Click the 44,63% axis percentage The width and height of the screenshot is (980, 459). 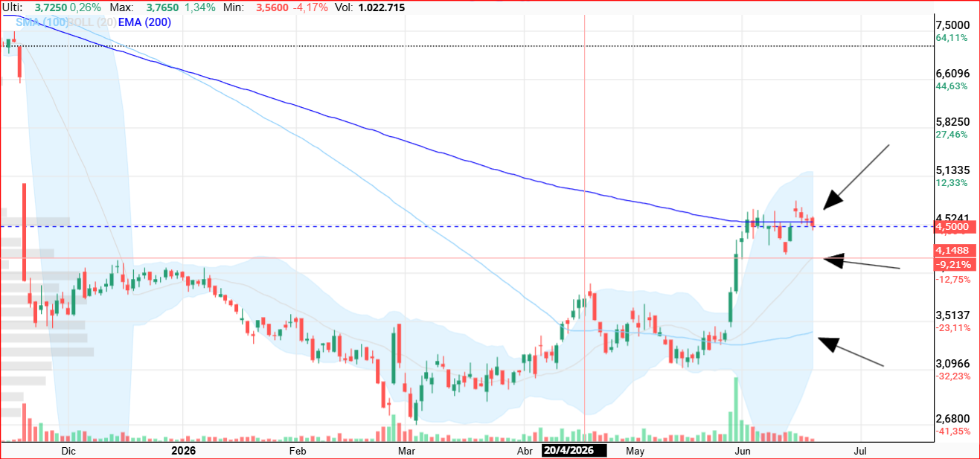(952, 86)
